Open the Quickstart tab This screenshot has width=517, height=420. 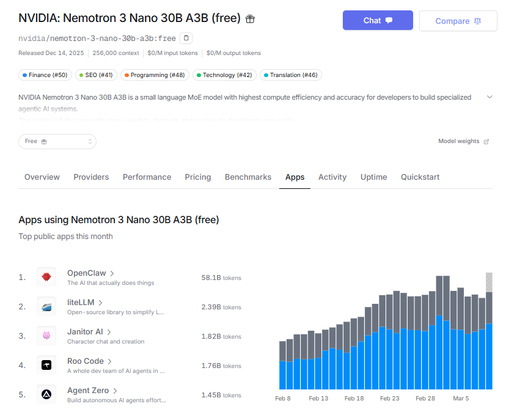click(420, 177)
